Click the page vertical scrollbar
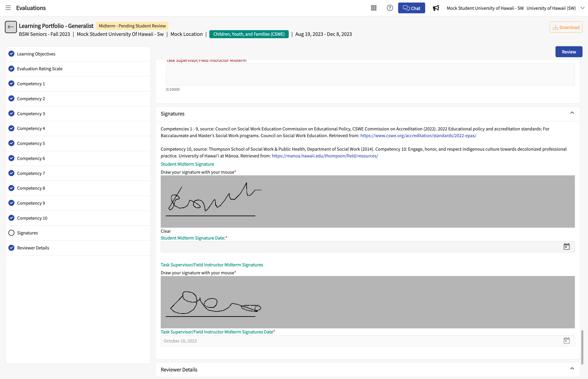 pos(582,347)
